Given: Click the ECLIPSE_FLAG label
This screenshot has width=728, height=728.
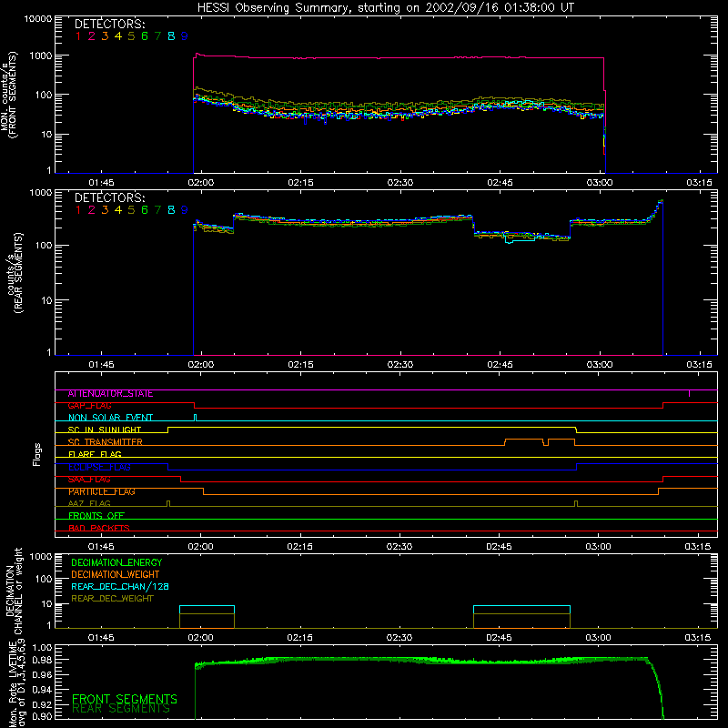Looking at the screenshot, I should pos(99,467).
